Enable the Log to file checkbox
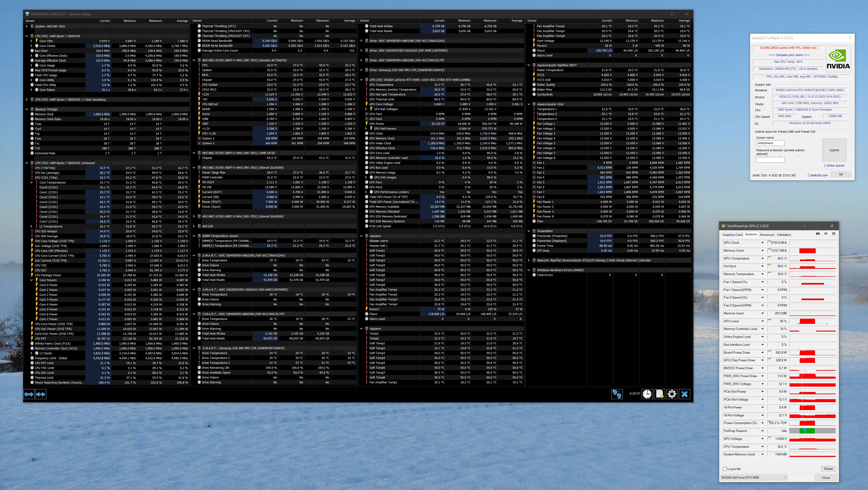Viewport: 868px width, 490px height. (x=725, y=469)
